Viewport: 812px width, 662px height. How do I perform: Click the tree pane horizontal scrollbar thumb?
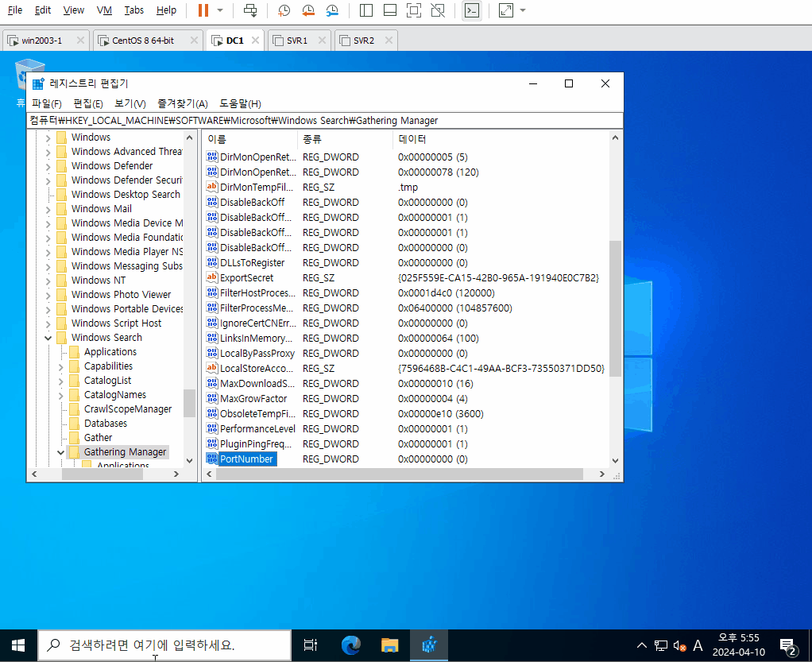(x=102, y=474)
